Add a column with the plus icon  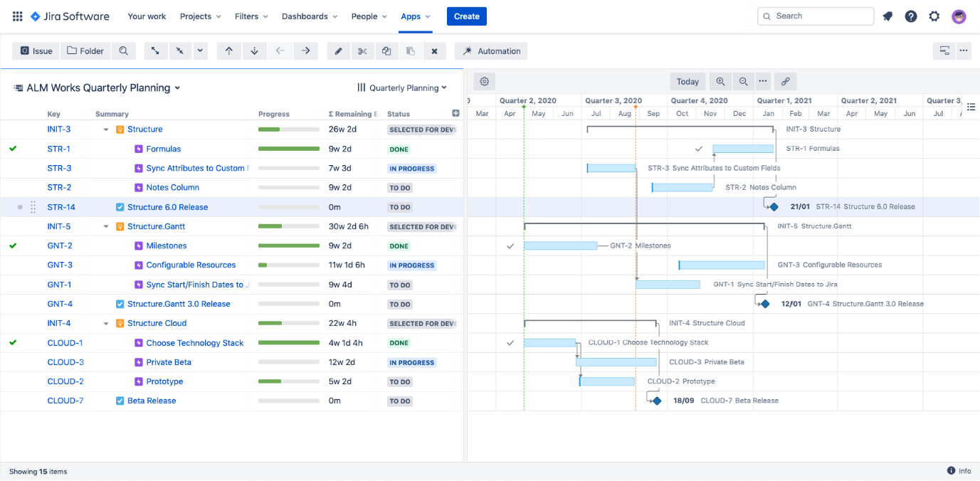pos(455,113)
